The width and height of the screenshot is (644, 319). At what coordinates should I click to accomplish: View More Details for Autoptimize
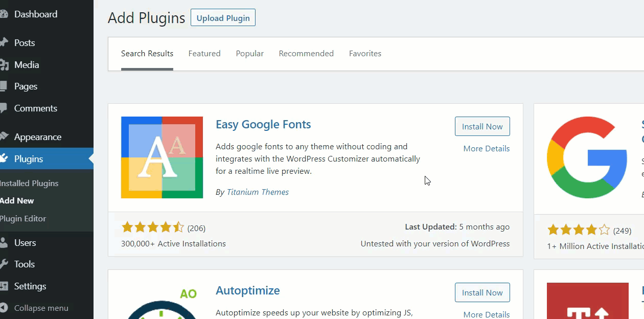pyautogui.click(x=487, y=314)
